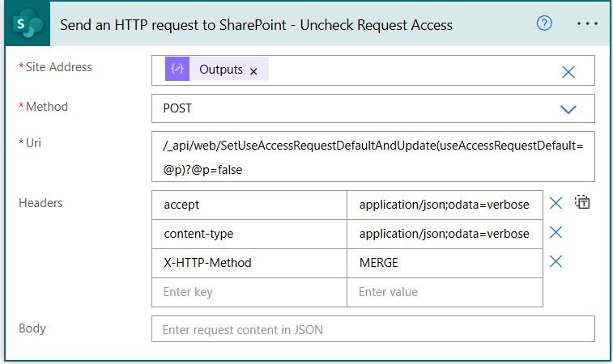Edit the content-type header value cell
The height and width of the screenshot is (364, 613).
tap(445, 234)
